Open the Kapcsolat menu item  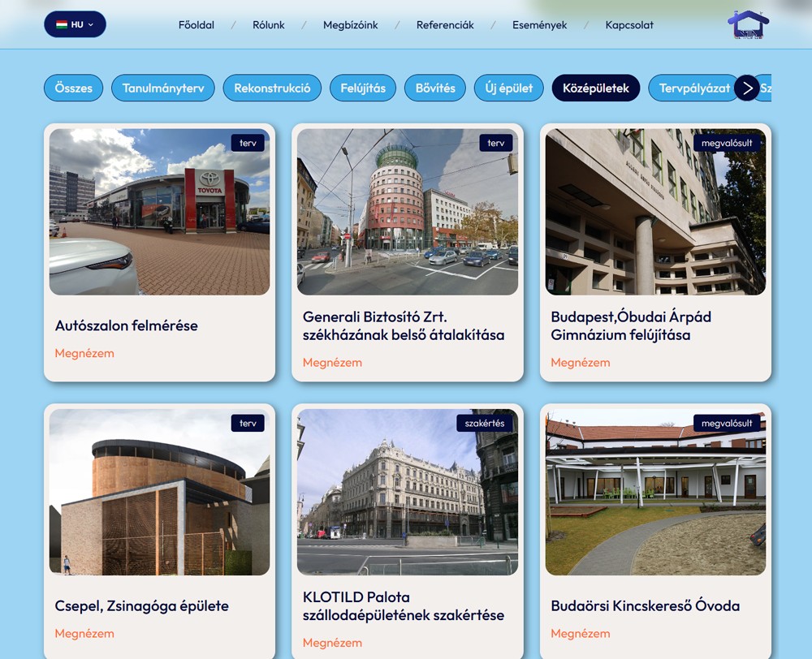(629, 25)
